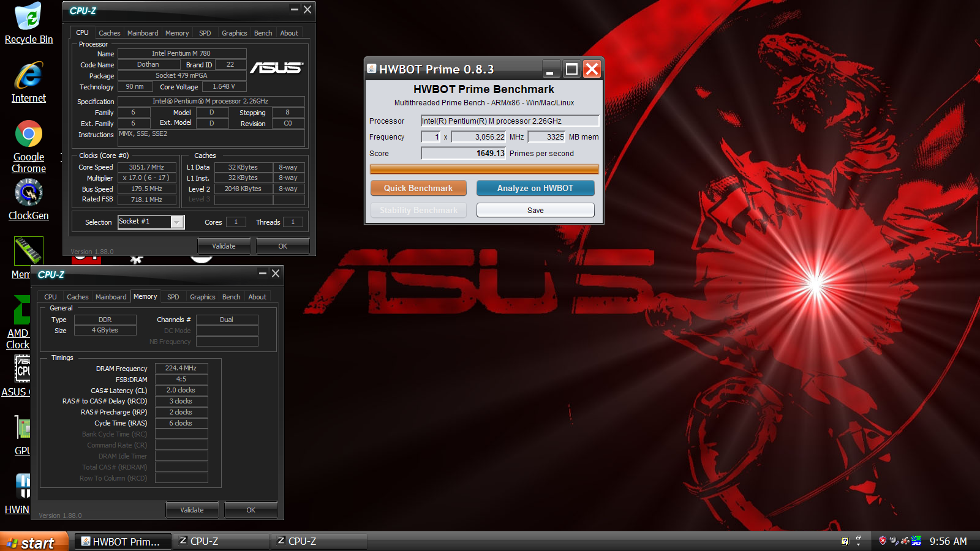Click the FSB:DRAM ratio value 4:5
Viewport: 980px width, 551px height.
point(181,380)
